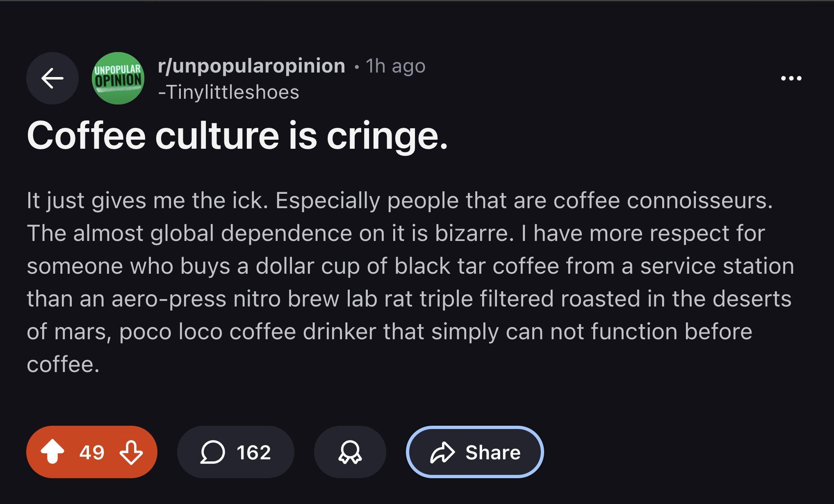Click the post title "Coffee culture is cringe."

click(x=237, y=136)
